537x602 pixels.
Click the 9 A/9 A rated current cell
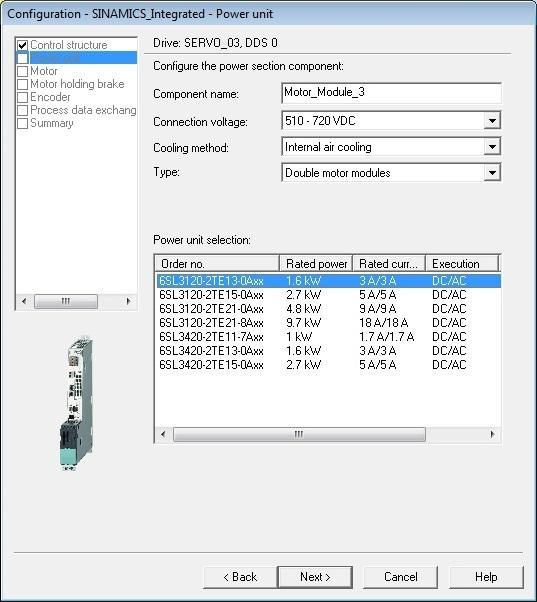click(x=377, y=309)
